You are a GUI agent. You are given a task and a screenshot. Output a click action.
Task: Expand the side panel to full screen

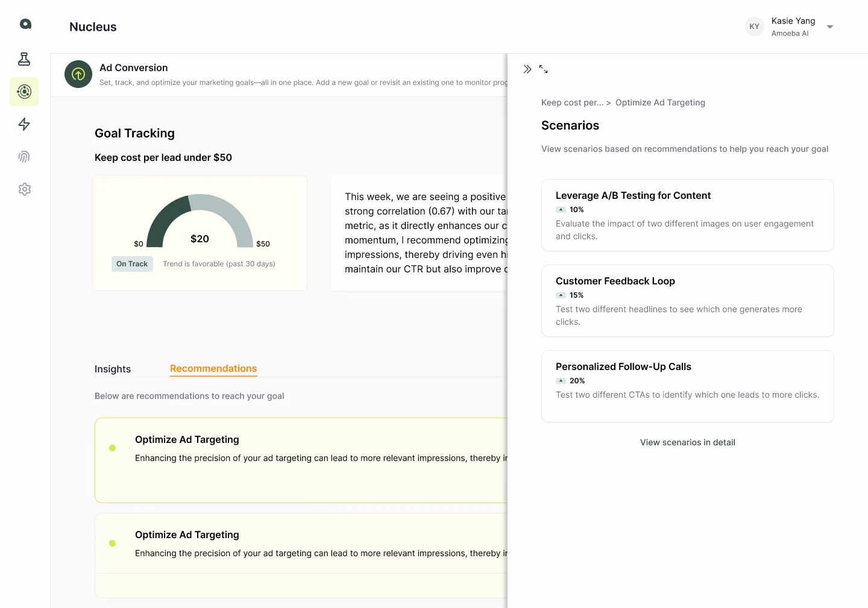543,69
